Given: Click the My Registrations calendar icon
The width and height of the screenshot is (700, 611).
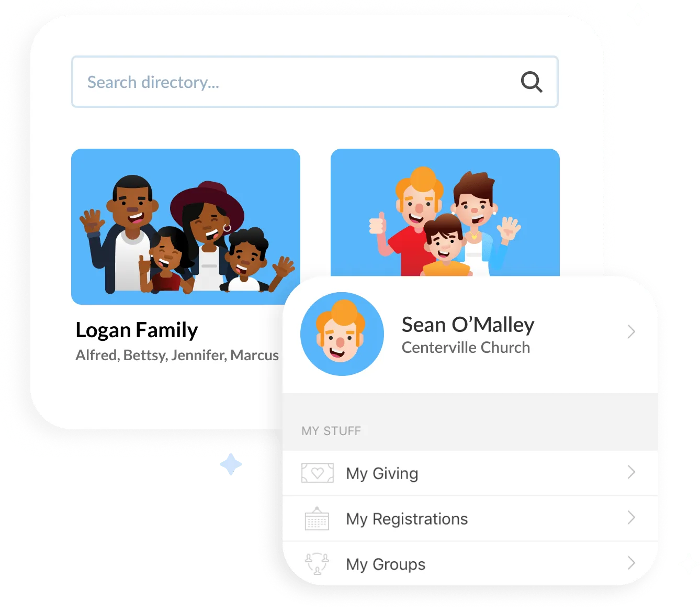Looking at the screenshot, I should tap(317, 519).
